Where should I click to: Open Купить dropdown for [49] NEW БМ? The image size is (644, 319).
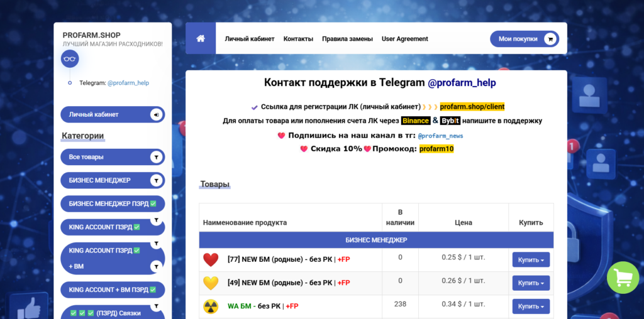(531, 283)
